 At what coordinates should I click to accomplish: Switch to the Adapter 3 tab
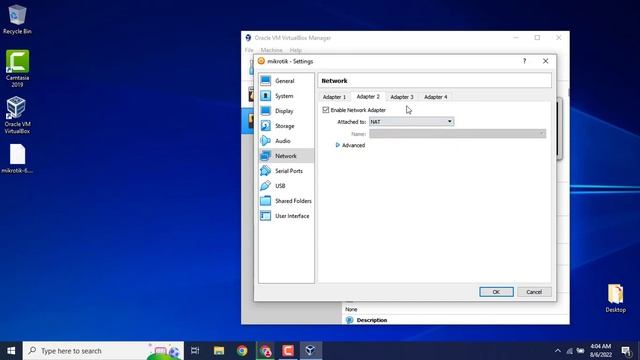tap(402, 97)
